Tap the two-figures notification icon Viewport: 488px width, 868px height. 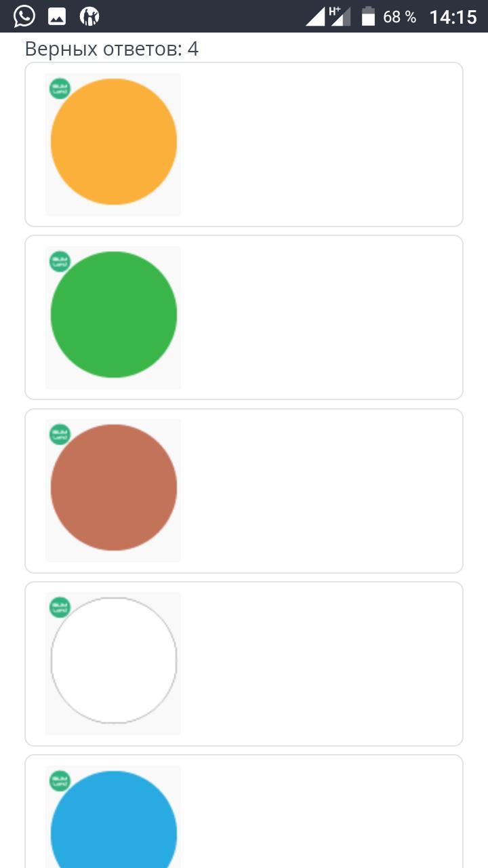point(89,16)
